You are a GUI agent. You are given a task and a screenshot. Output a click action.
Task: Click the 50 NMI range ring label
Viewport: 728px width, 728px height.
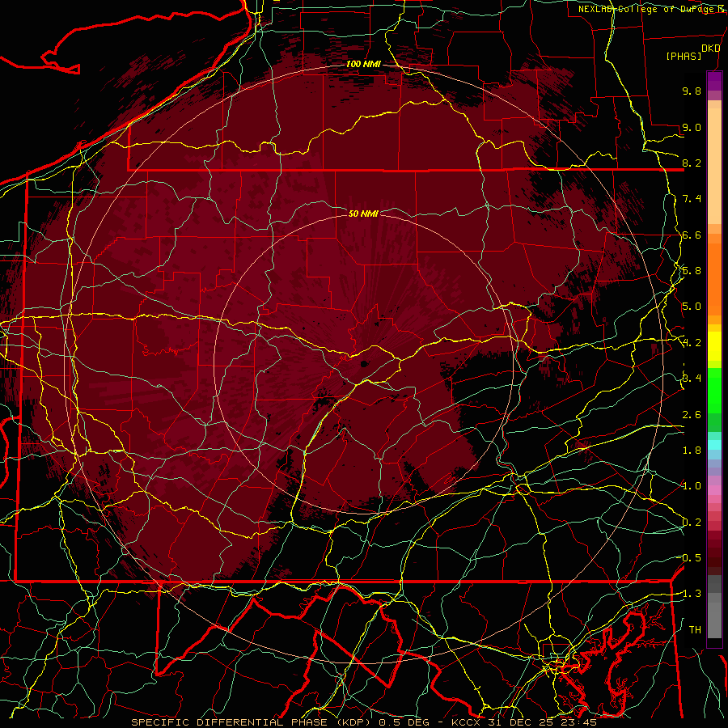(363, 214)
